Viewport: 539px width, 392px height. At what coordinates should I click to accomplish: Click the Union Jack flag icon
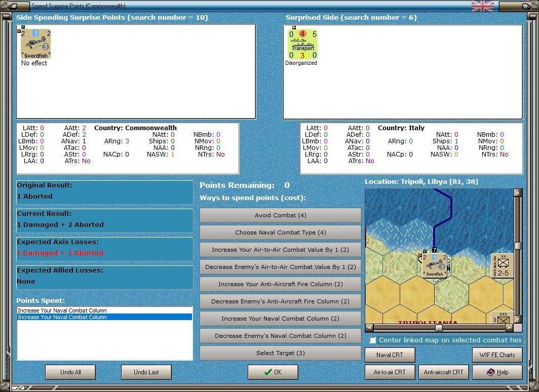(482, 6)
